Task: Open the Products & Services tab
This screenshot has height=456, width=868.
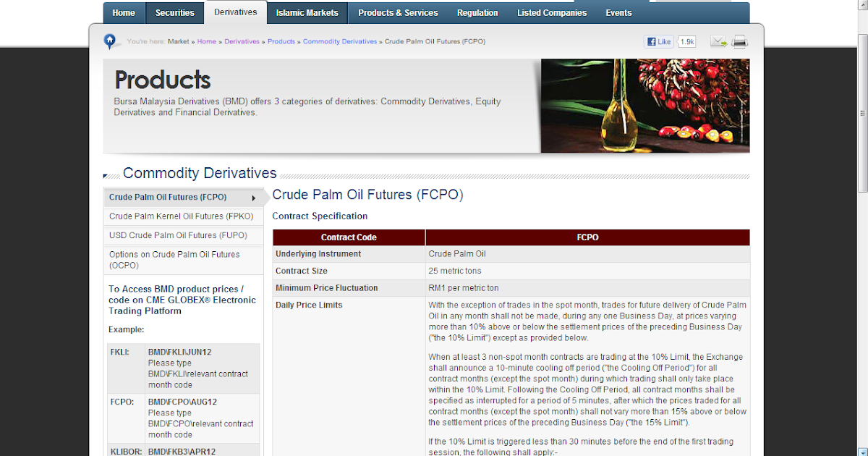Action: tap(398, 13)
